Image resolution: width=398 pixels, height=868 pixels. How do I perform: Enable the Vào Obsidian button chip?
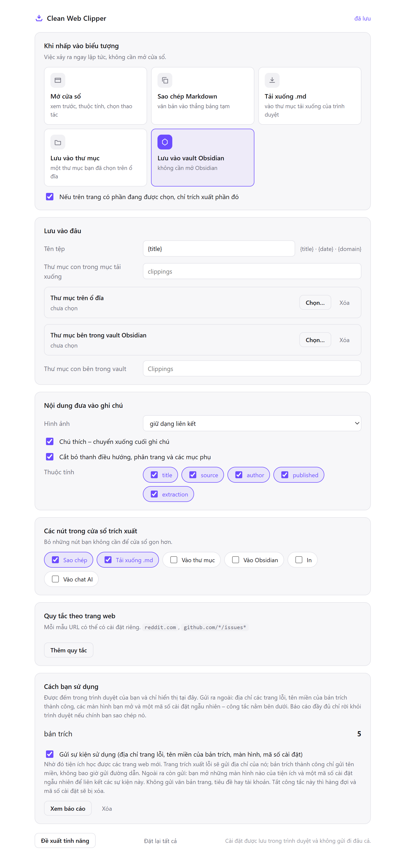point(254,560)
